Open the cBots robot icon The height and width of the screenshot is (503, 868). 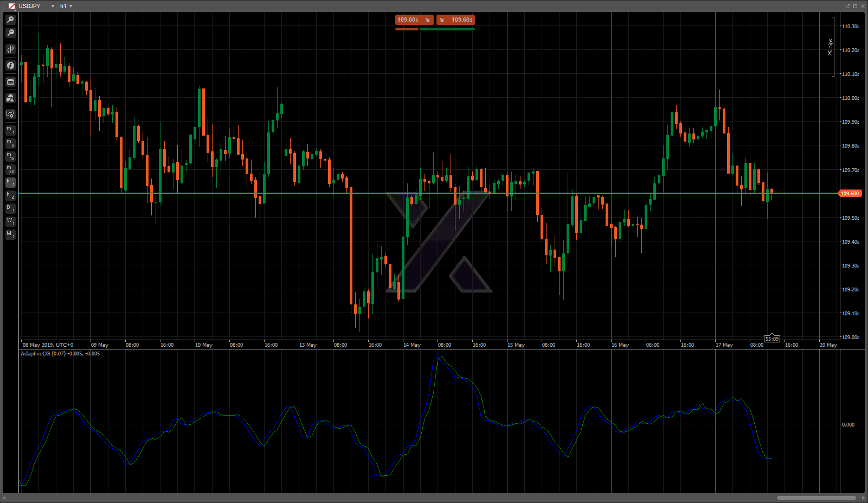coord(10,82)
